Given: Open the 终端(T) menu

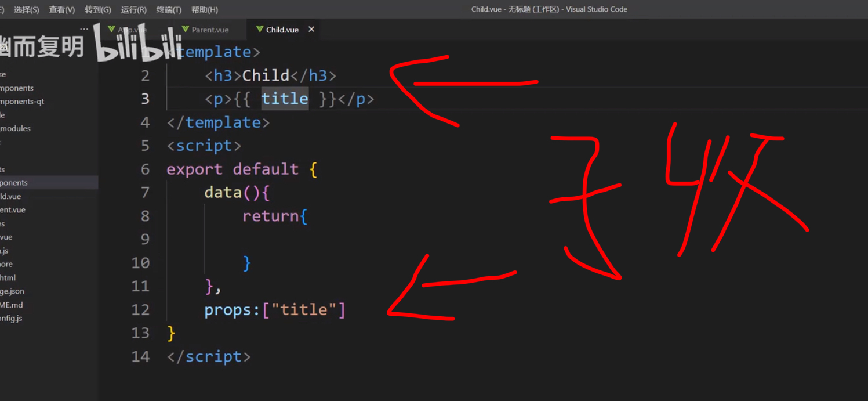Looking at the screenshot, I should pyautogui.click(x=169, y=9).
